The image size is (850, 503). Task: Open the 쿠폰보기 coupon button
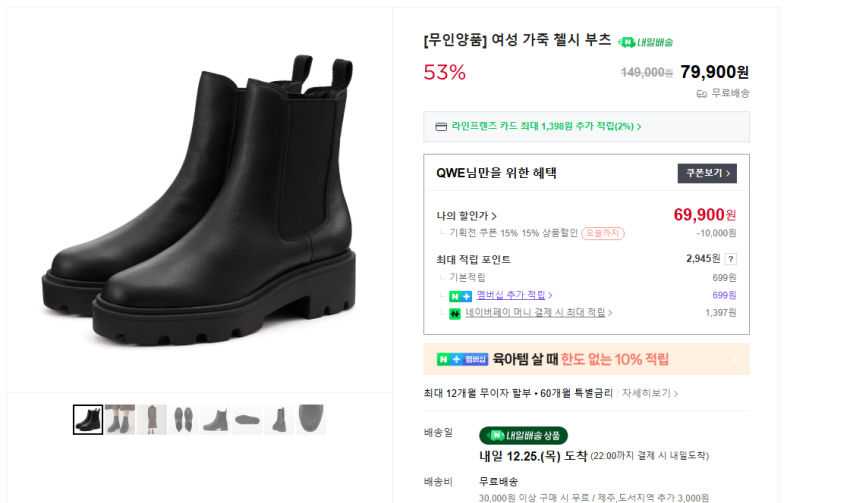point(707,173)
